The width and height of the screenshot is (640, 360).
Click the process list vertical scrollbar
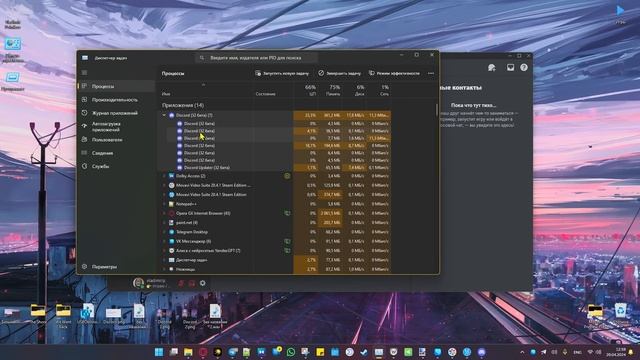tap(437, 109)
